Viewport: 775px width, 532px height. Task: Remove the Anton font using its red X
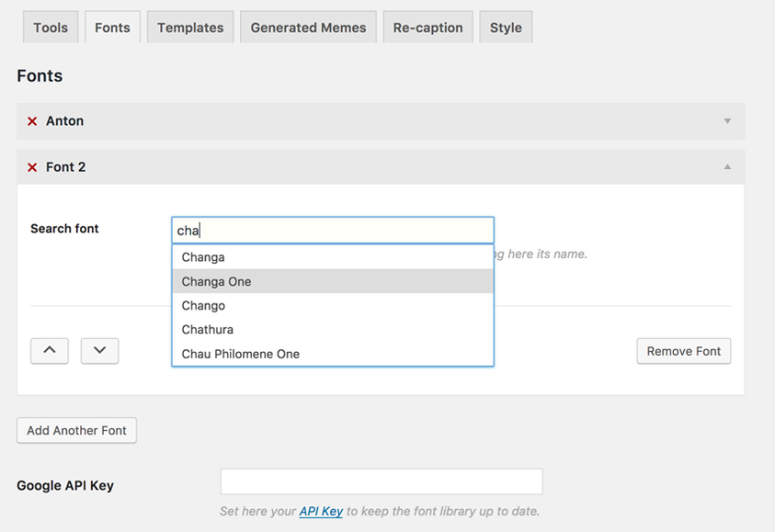point(33,120)
